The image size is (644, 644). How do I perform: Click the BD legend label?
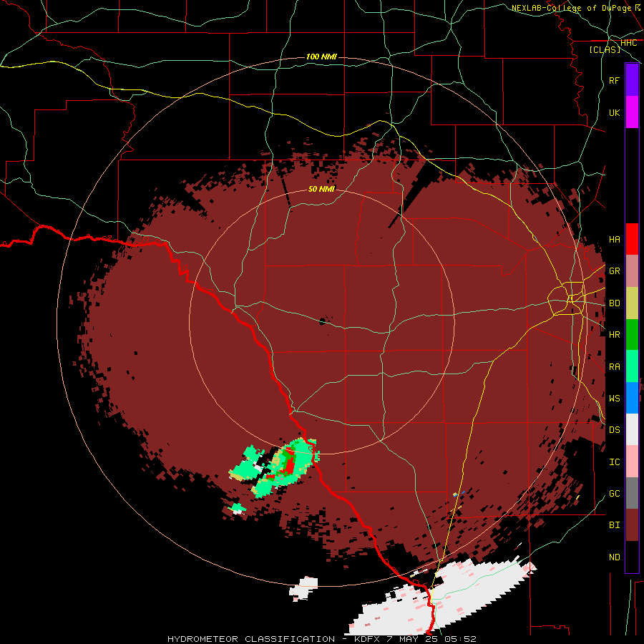[x=614, y=303]
